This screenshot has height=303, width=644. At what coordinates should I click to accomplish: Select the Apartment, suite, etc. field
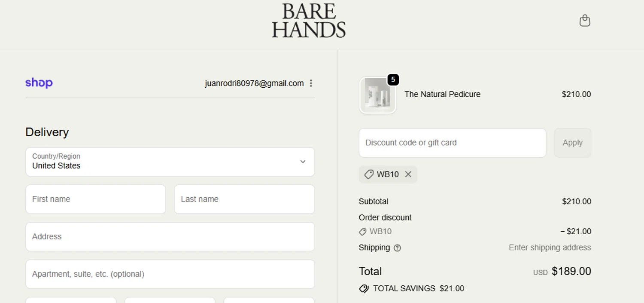click(x=170, y=274)
